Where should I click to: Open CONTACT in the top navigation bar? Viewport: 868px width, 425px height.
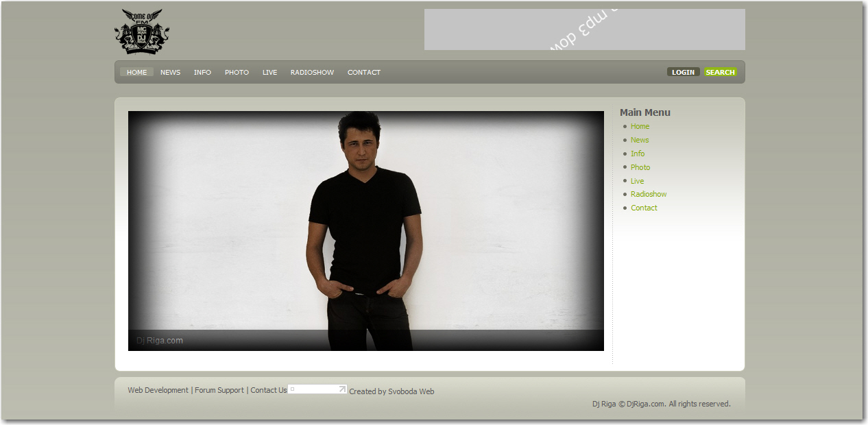coord(363,72)
